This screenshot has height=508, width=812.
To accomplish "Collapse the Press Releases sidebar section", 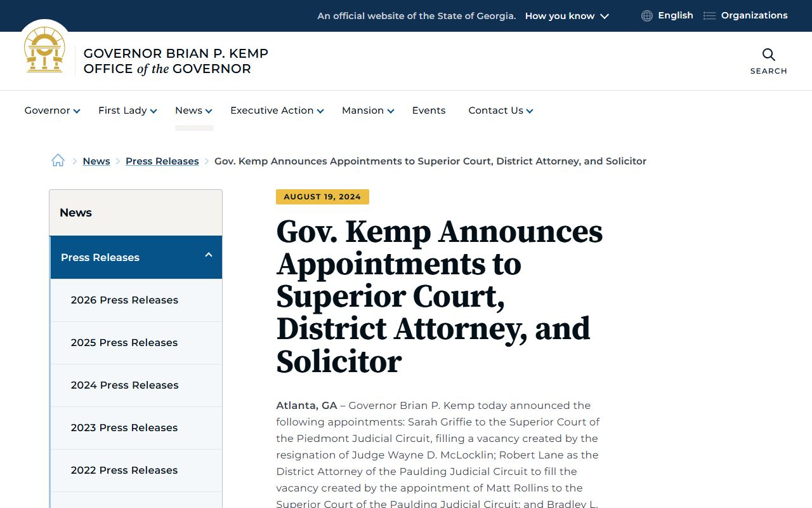I will pyautogui.click(x=208, y=255).
